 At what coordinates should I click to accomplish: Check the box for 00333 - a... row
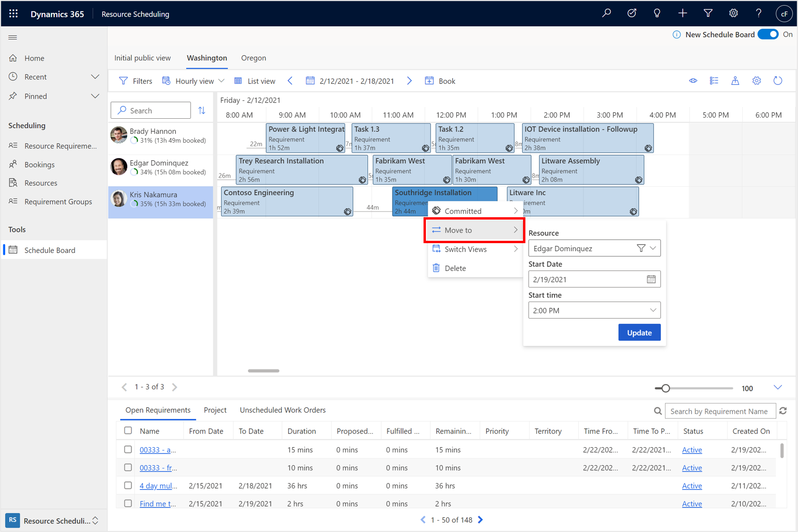pos(128,449)
